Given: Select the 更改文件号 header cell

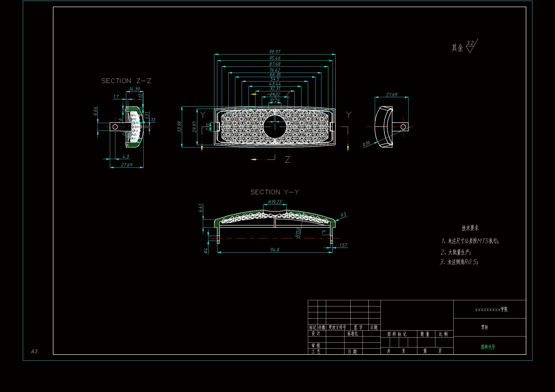Looking at the screenshot, I should point(337,327).
